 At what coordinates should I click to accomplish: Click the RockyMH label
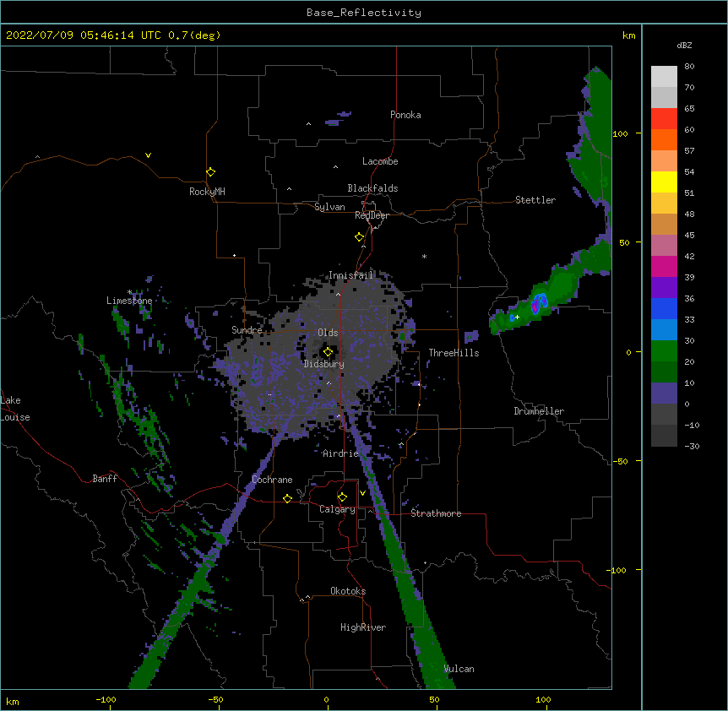207,192
